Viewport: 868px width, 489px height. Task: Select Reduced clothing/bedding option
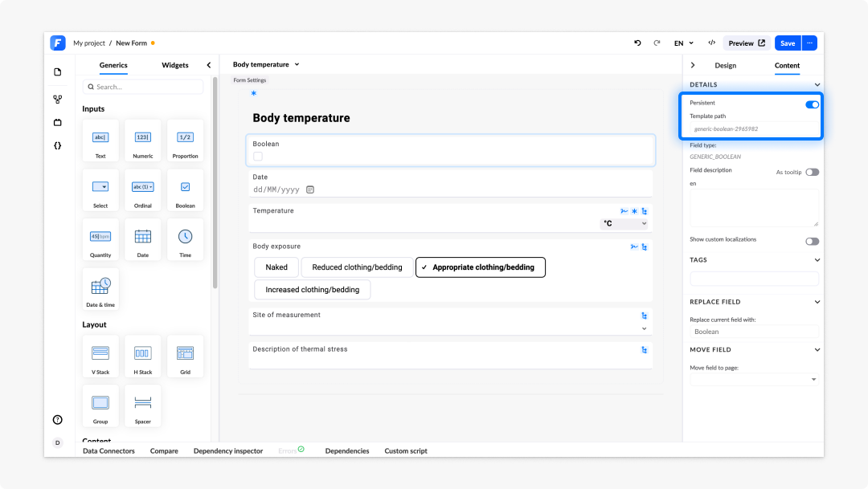pos(357,267)
